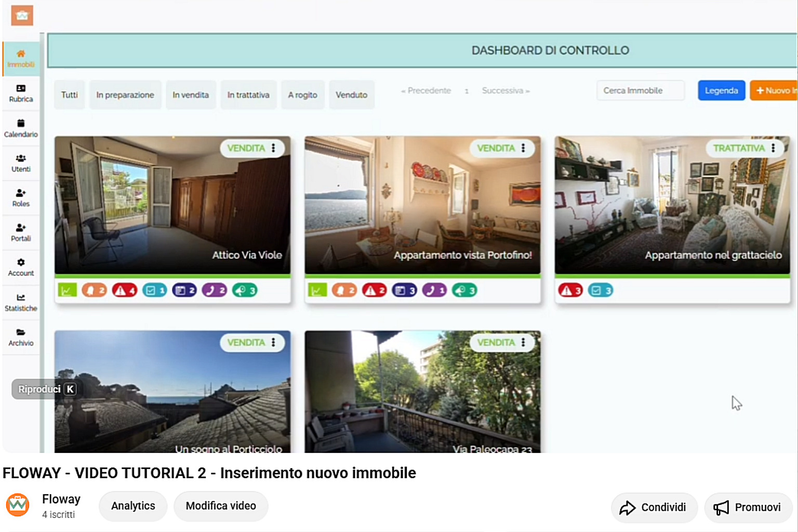Image resolution: width=798 pixels, height=532 pixels.
Task: Click the orange bell badge on Attico Via Viole
Action: click(94, 290)
